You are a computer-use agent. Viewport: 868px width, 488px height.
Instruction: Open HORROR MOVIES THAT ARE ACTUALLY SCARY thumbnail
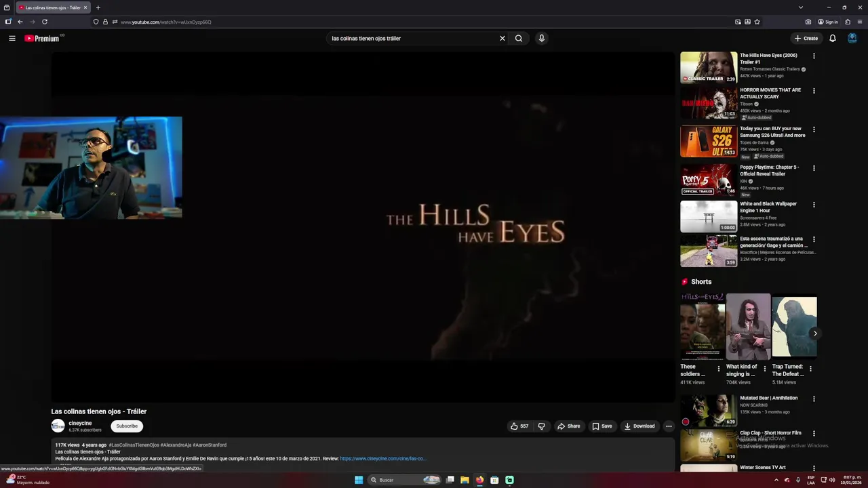[709, 102]
